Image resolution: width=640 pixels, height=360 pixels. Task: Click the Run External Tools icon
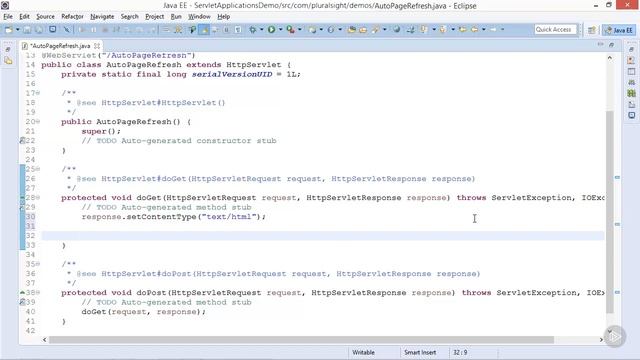tap(290, 30)
